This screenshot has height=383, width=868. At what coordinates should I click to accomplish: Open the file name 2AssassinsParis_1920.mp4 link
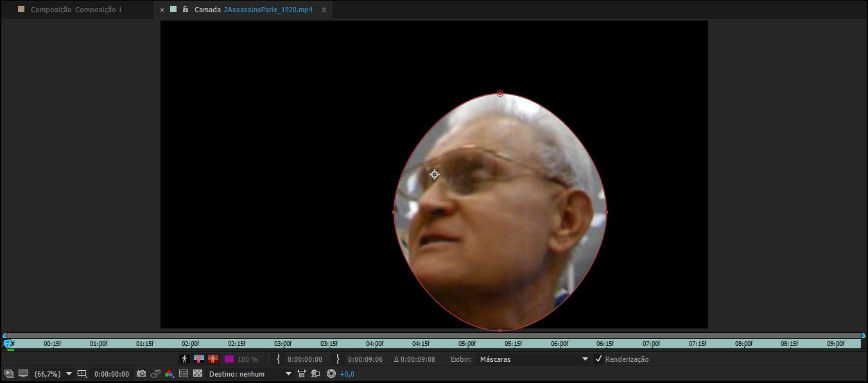click(268, 10)
